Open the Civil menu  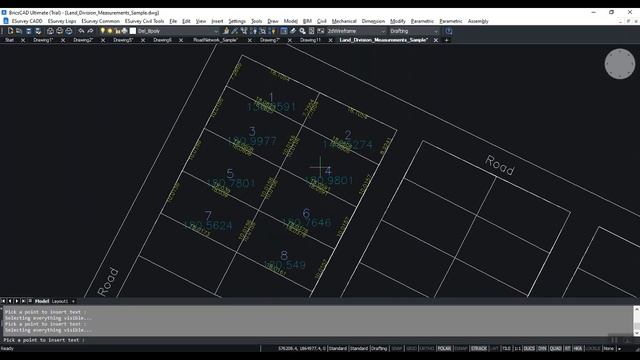coord(322,21)
